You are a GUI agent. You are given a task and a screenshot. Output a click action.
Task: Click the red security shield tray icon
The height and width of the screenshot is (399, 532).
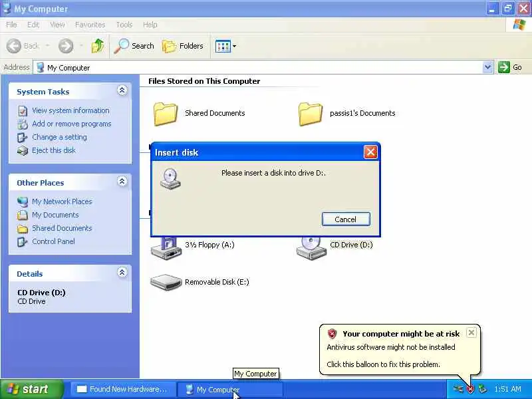(x=470, y=389)
